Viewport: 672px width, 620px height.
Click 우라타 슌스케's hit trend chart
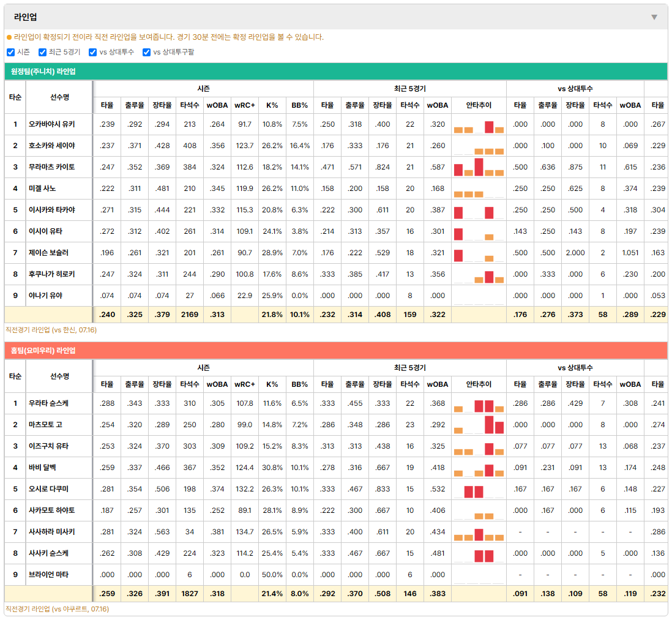click(x=479, y=403)
